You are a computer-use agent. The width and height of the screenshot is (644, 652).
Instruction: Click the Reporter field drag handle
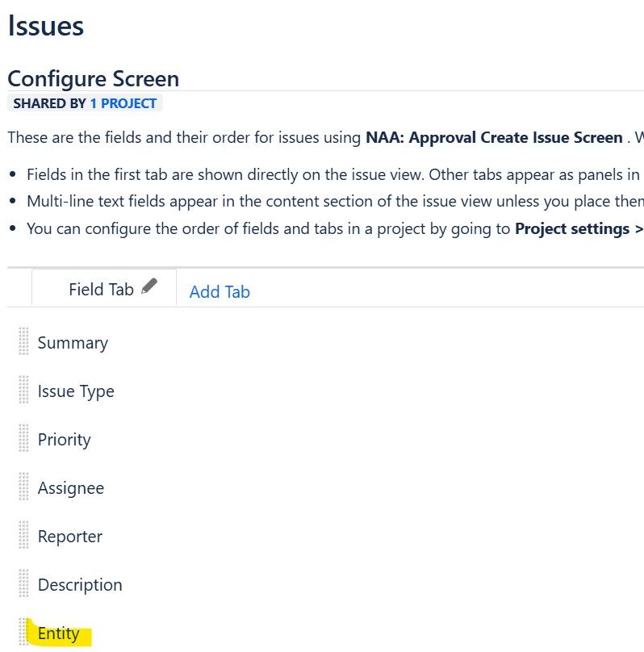pos(23,536)
